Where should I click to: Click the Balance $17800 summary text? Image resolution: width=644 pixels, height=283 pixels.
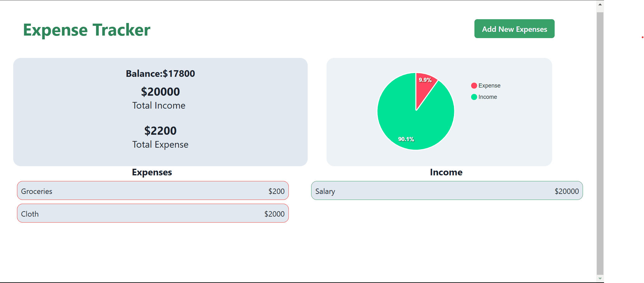[x=160, y=73]
